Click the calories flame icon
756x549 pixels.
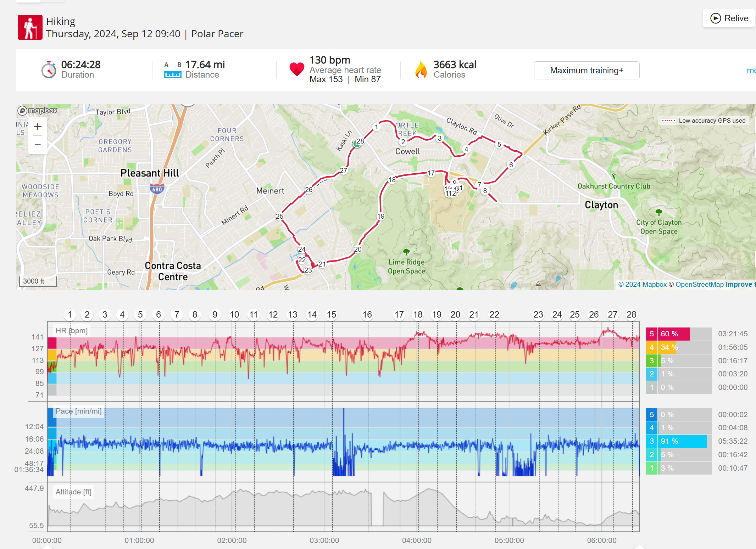click(x=421, y=70)
